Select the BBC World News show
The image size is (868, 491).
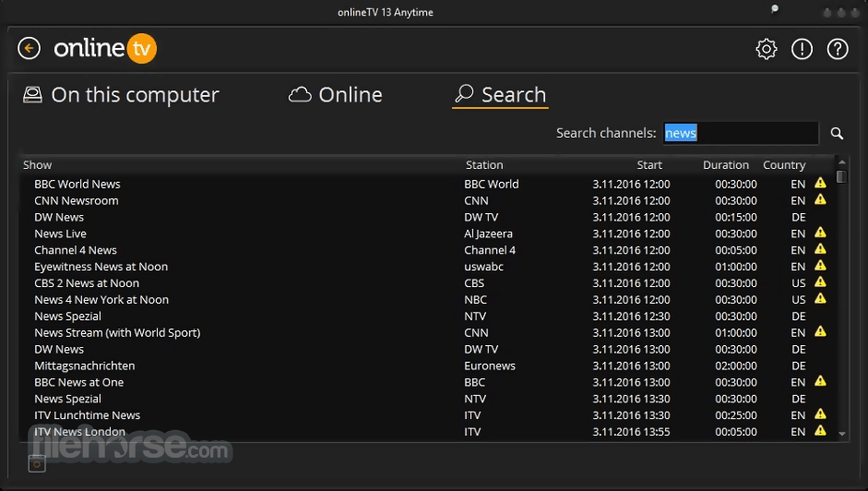tap(77, 184)
